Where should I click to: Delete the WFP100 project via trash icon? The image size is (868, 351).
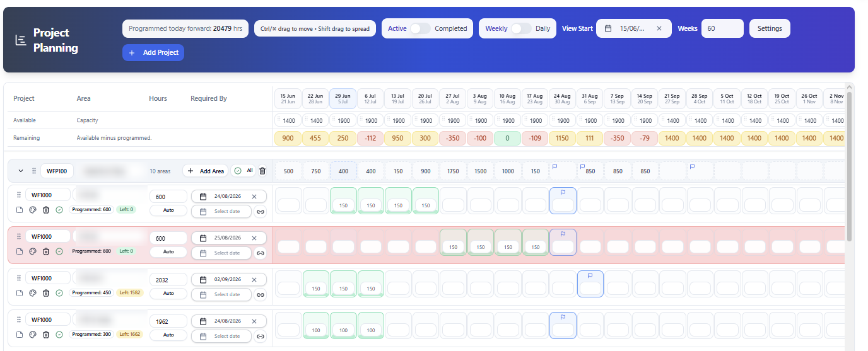click(262, 171)
